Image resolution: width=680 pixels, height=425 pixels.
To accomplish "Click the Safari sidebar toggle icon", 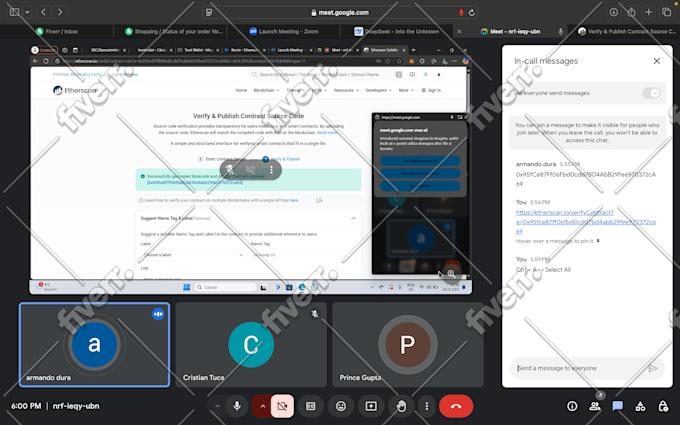I will click(14, 12).
